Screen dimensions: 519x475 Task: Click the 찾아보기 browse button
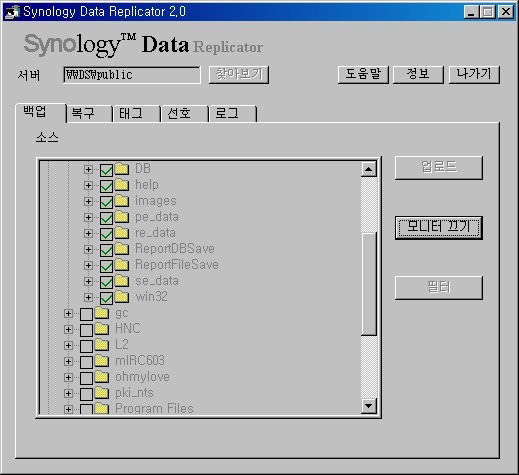pos(239,74)
